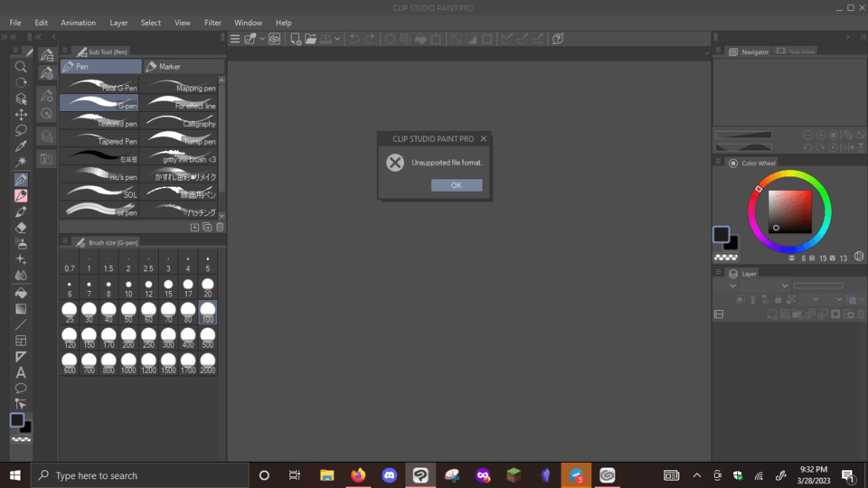Toggle transparent color checkered swatch in color panel

[x=726, y=258]
